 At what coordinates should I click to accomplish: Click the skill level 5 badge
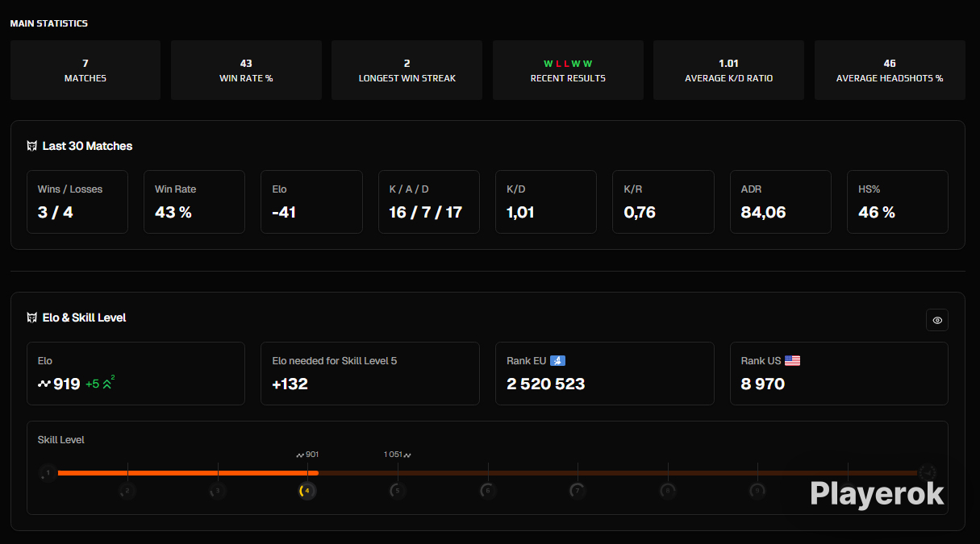(x=396, y=490)
